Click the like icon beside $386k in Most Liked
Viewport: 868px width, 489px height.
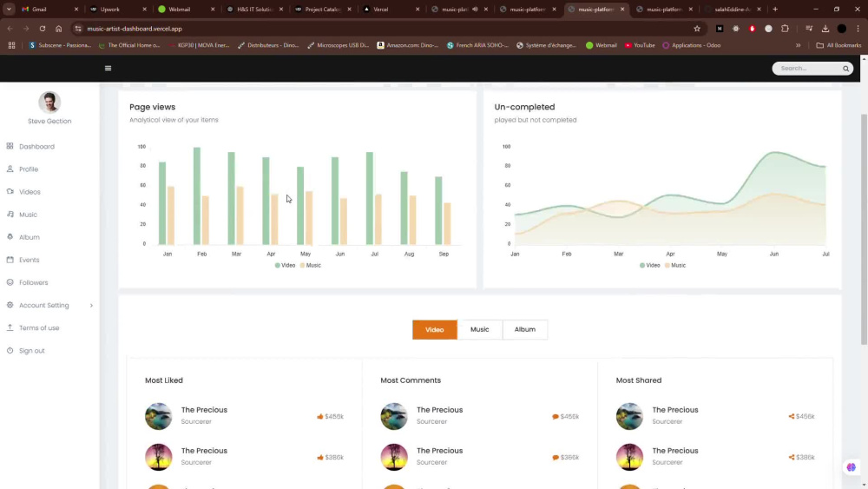(320, 458)
